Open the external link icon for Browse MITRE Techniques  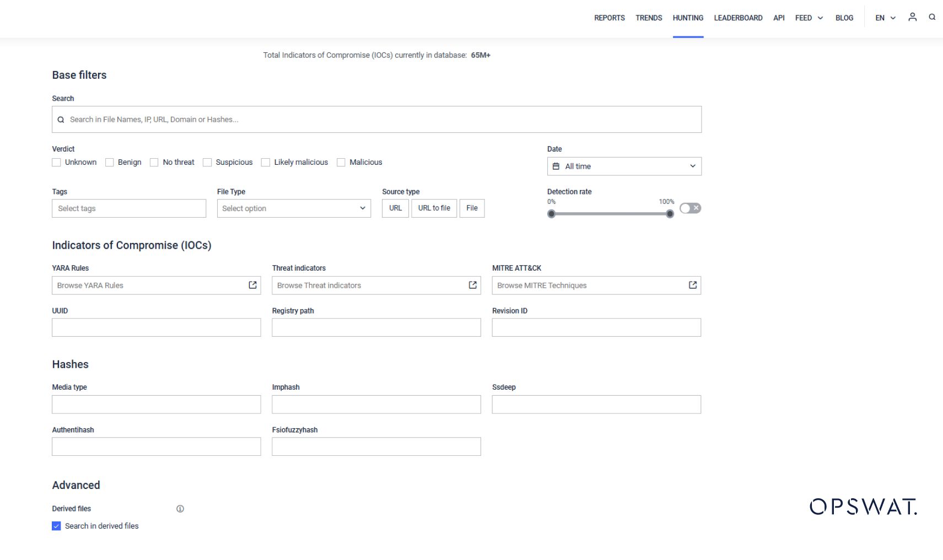tap(692, 285)
